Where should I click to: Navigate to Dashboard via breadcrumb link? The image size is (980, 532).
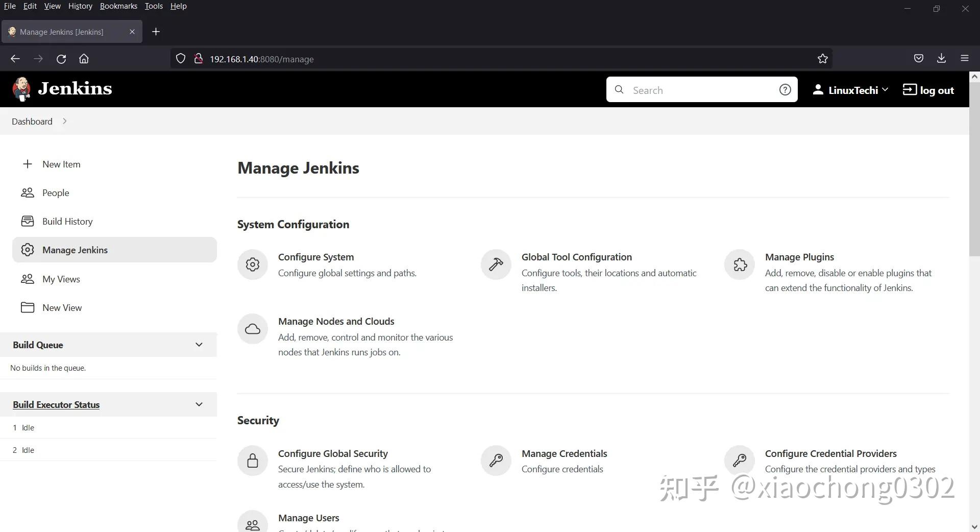pos(31,121)
